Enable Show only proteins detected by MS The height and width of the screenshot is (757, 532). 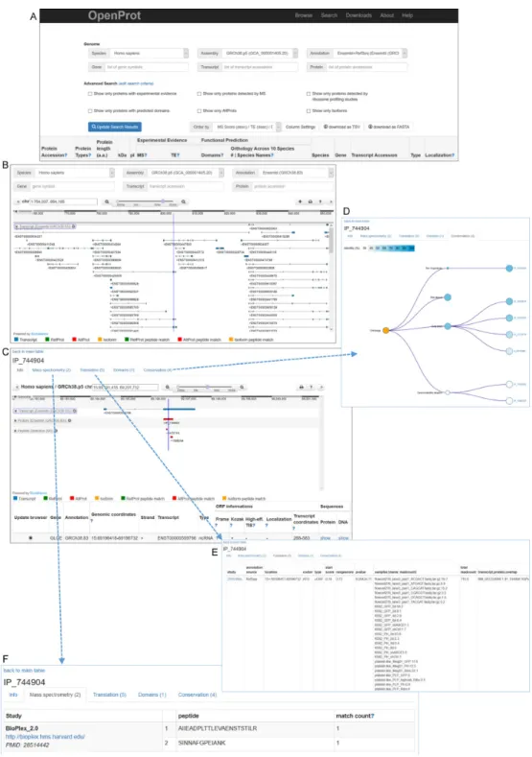tap(199, 94)
